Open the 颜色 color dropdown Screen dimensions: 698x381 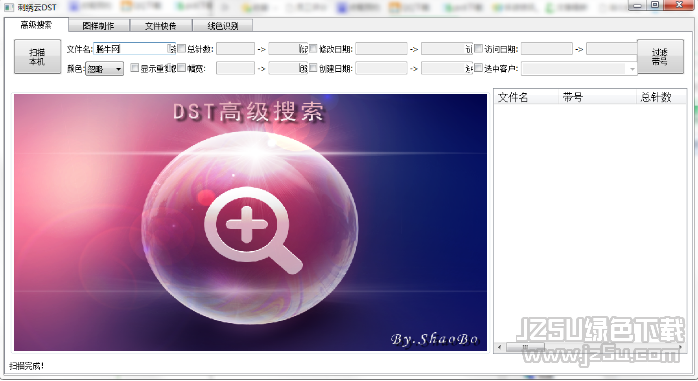tap(105, 69)
